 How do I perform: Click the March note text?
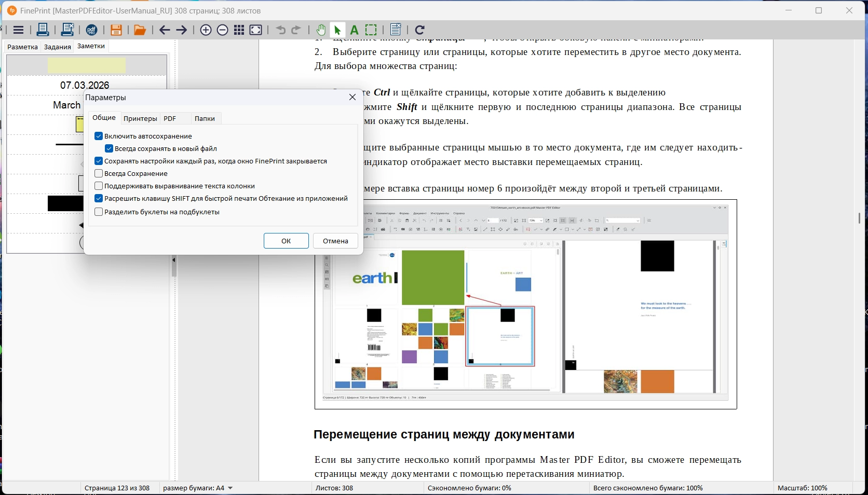pos(67,105)
